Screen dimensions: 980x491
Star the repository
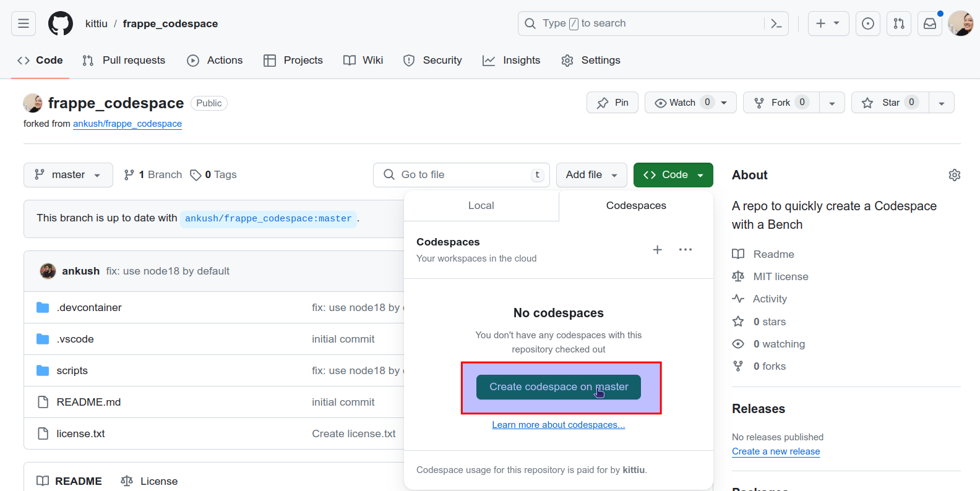[890, 103]
